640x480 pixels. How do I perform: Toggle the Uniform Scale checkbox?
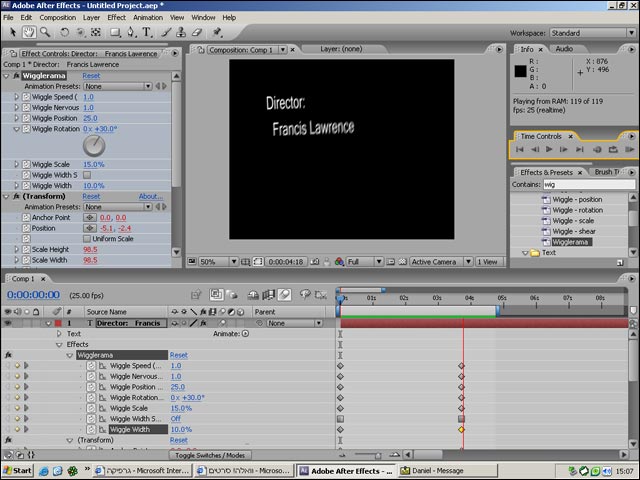tap(86, 238)
